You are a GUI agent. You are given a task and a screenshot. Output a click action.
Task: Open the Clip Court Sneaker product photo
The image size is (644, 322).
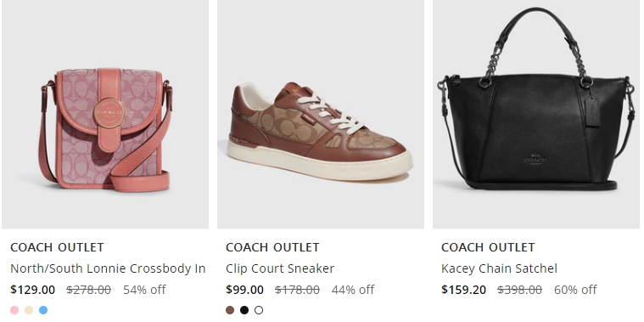pos(321,114)
